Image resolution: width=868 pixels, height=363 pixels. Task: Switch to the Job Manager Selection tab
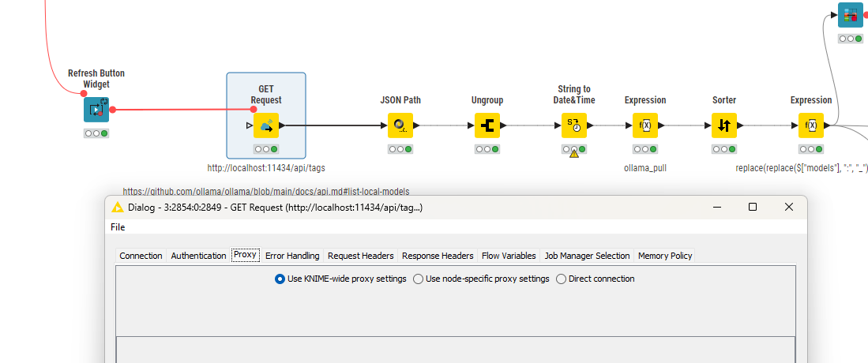coord(587,256)
